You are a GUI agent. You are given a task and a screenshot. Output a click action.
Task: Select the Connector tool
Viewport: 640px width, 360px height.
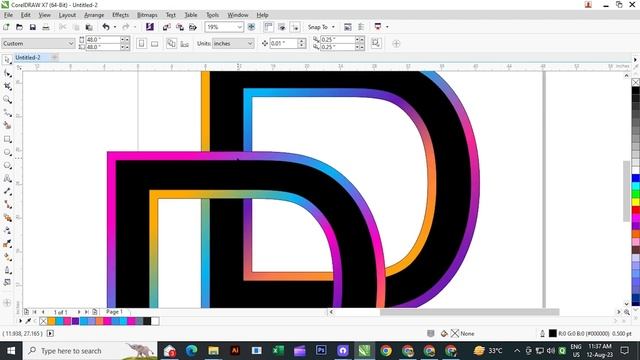point(7,204)
